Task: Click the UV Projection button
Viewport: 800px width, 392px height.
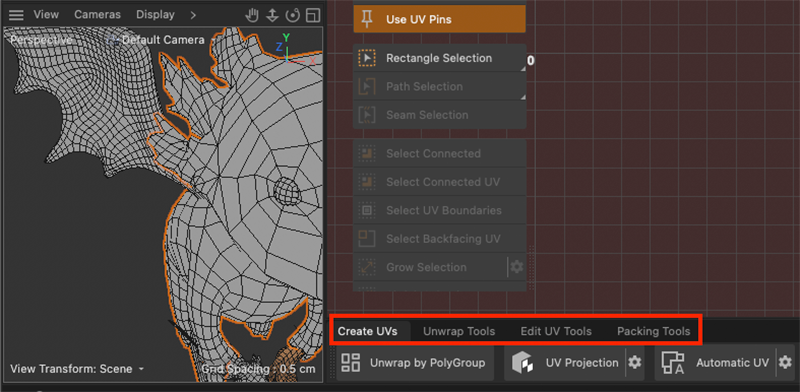Action: (x=566, y=363)
